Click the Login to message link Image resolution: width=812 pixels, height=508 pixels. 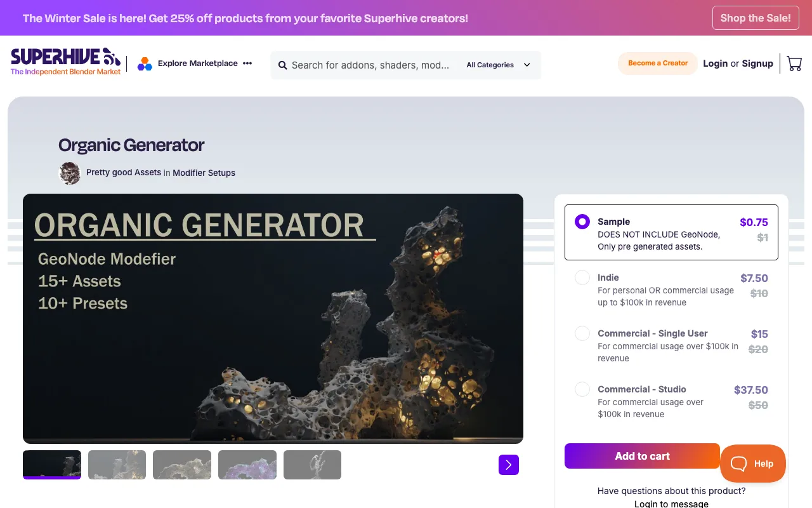tap(671, 503)
